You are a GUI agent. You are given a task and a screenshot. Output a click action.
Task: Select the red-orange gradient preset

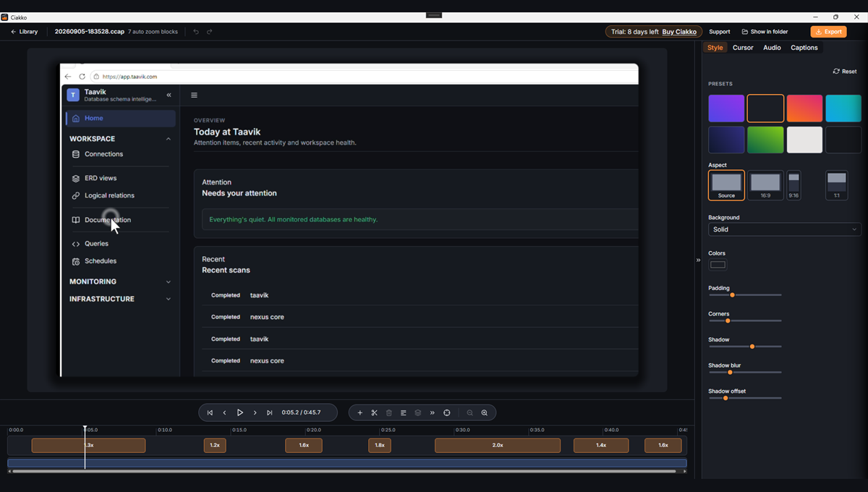804,109
